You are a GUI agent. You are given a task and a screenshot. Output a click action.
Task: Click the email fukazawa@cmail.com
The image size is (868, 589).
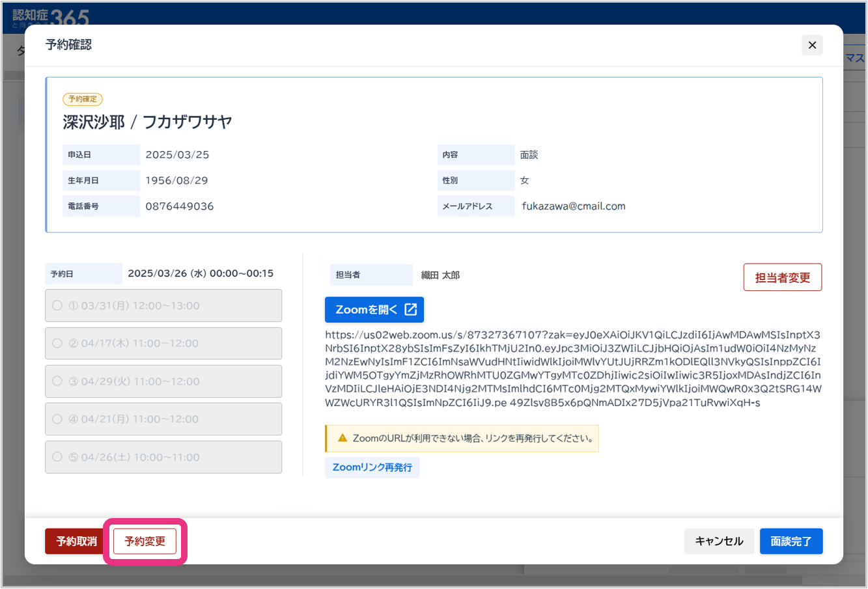pos(574,206)
